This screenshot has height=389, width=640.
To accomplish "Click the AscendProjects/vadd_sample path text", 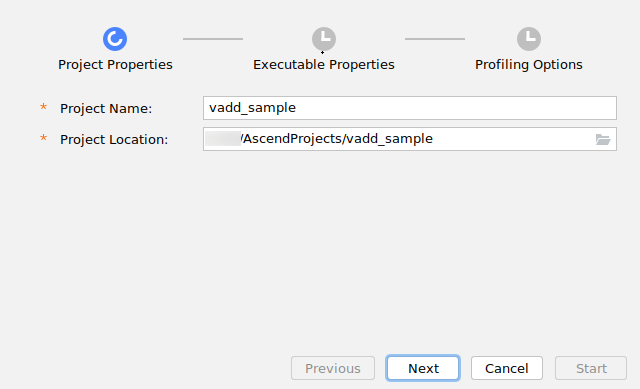I will (x=337, y=139).
